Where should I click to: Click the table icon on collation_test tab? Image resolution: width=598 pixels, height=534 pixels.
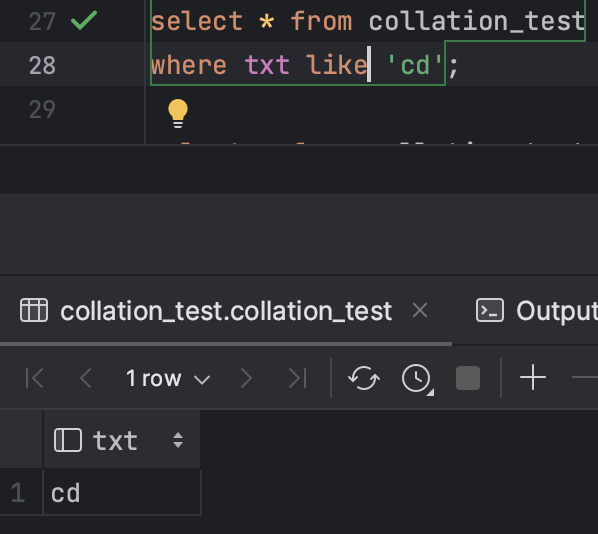tap(34, 310)
